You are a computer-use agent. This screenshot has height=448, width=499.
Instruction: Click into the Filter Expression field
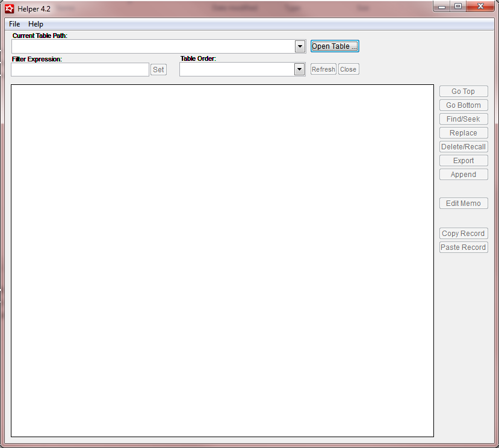click(x=80, y=69)
